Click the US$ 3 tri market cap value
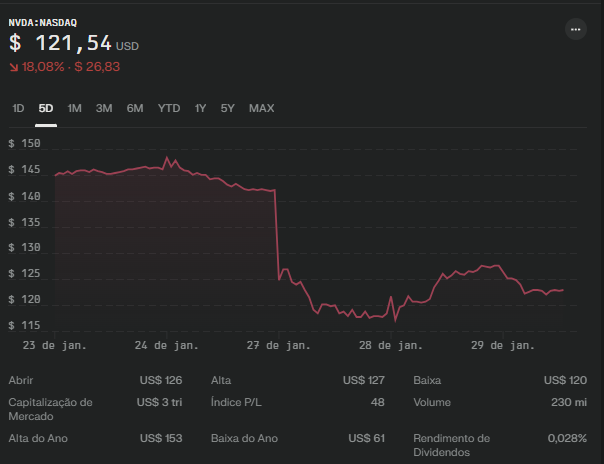 pyautogui.click(x=159, y=402)
